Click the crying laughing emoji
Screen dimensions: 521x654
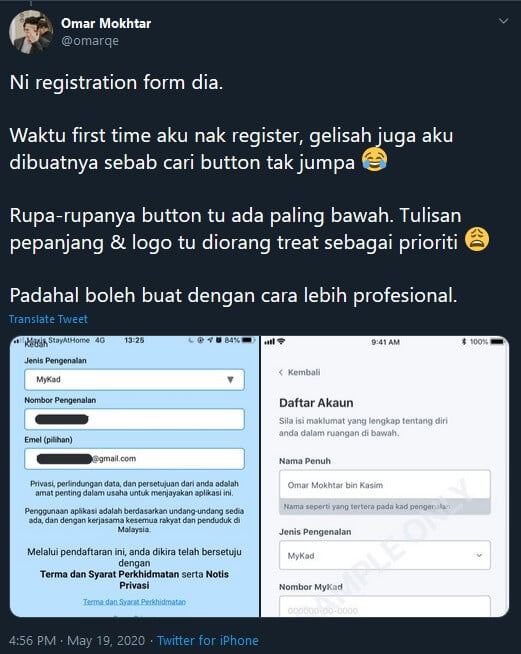(x=374, y=160)
